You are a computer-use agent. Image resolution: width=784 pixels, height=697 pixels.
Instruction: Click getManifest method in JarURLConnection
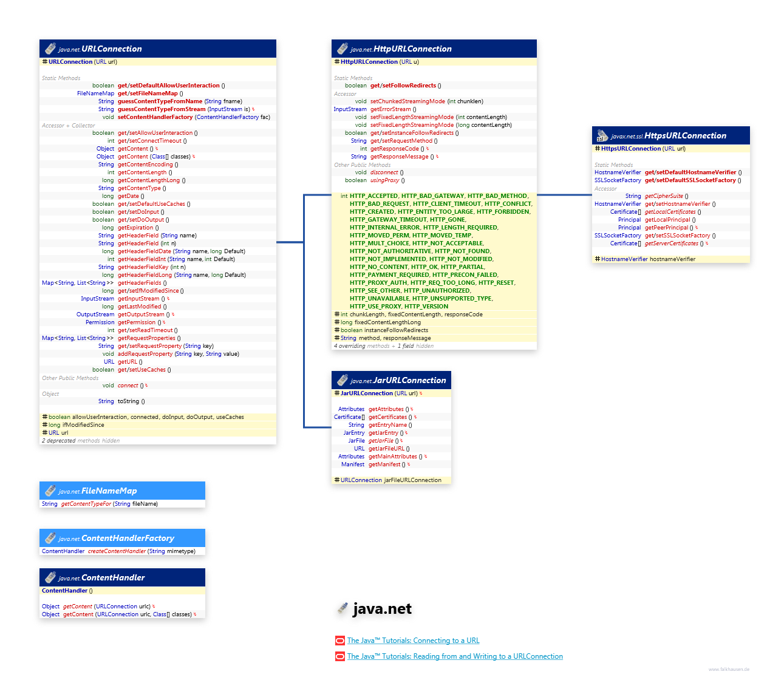(384, 464)
